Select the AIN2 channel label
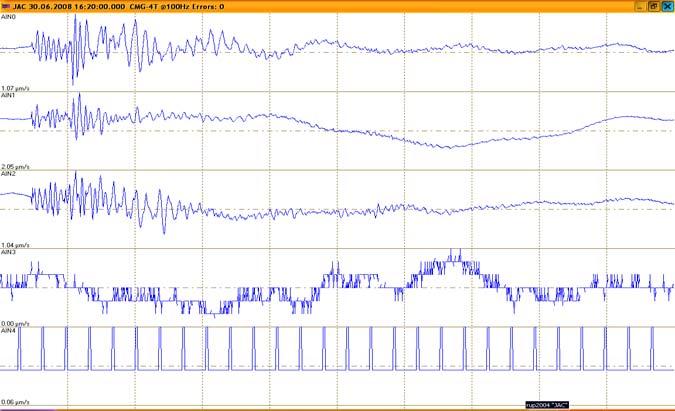Screen dimensions: 675x411 pos(8,173)
